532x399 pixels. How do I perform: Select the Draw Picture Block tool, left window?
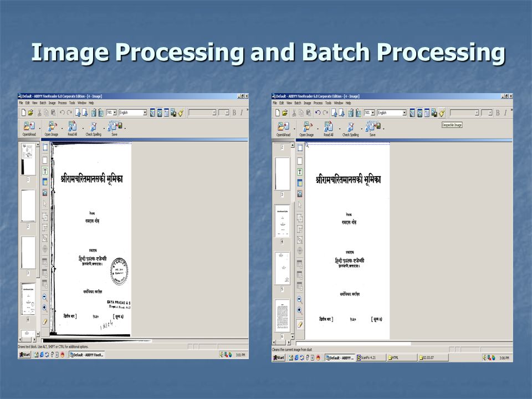pyautogui.click(x=45, y=193)
